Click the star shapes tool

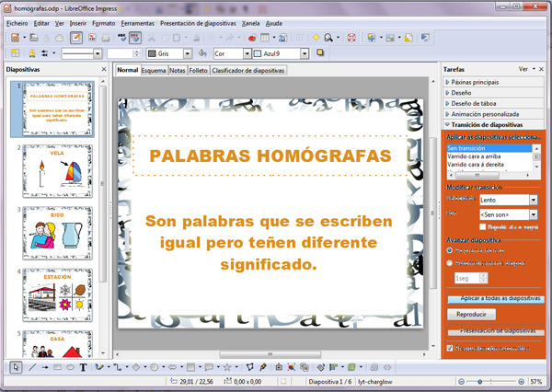click(x=226, y=366)
